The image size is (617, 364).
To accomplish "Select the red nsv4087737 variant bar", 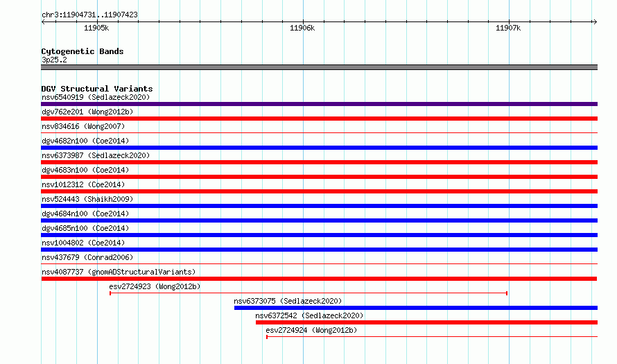I will [x=319, y=279].
